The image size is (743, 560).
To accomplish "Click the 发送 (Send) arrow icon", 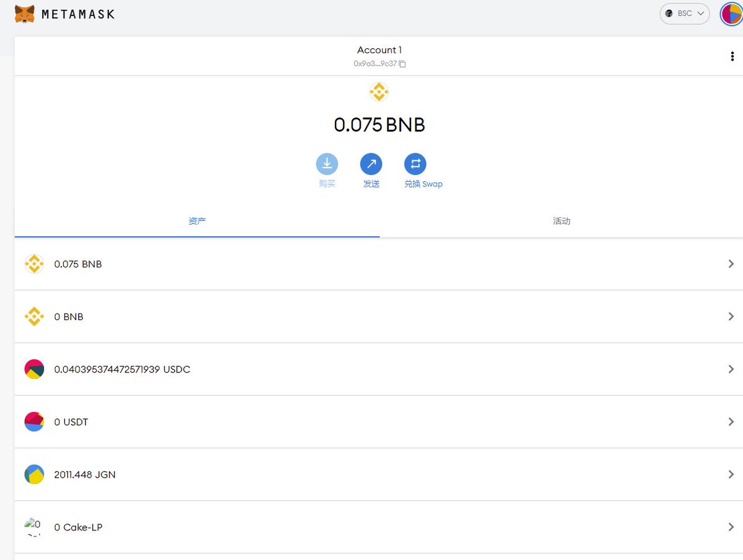I will coord(371,164).
